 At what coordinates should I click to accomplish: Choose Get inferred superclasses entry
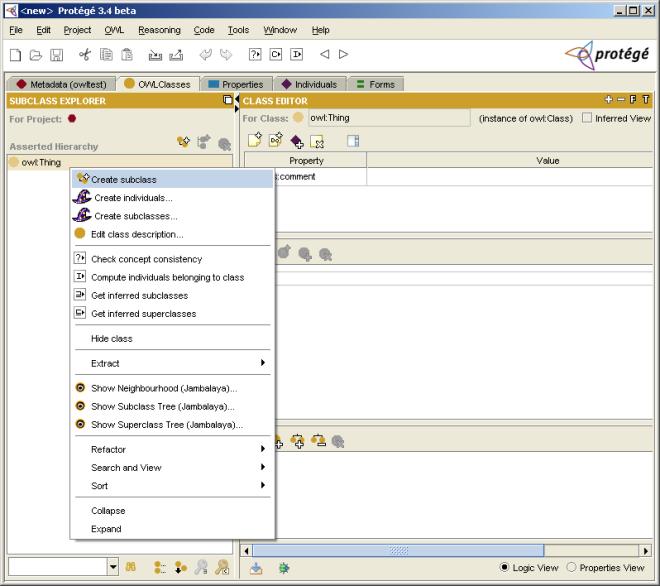pyautogui.click(x=173, y=314)
